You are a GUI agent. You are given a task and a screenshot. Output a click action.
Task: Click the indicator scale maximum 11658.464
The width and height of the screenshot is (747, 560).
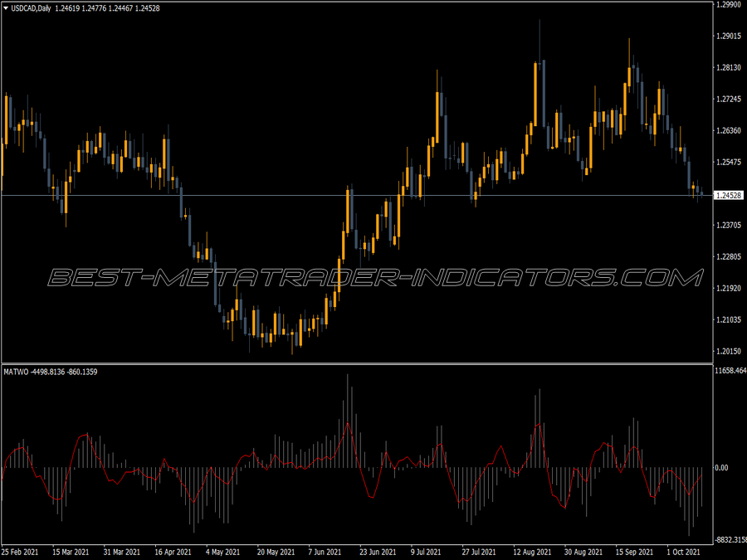(x=730, y=371)
